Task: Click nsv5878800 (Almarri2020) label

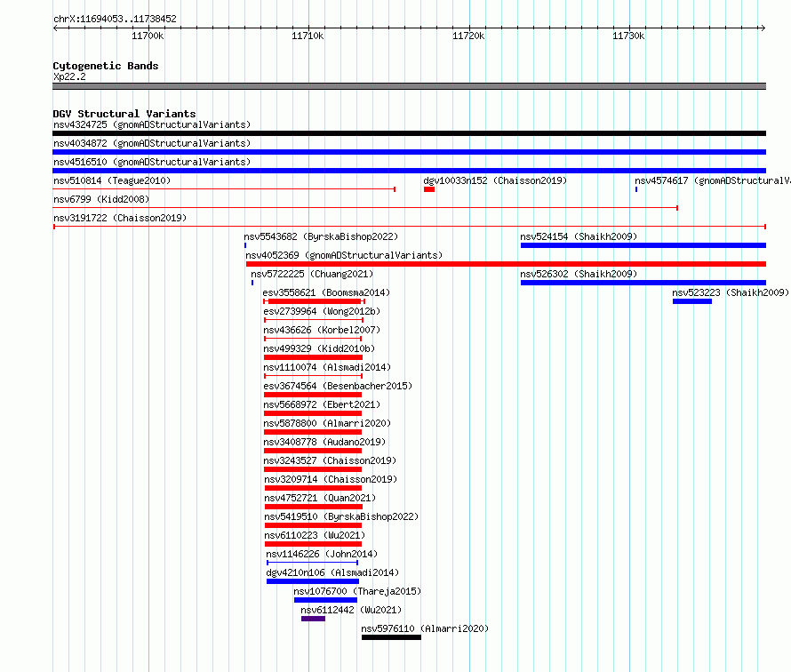Action: coord(327,423)
